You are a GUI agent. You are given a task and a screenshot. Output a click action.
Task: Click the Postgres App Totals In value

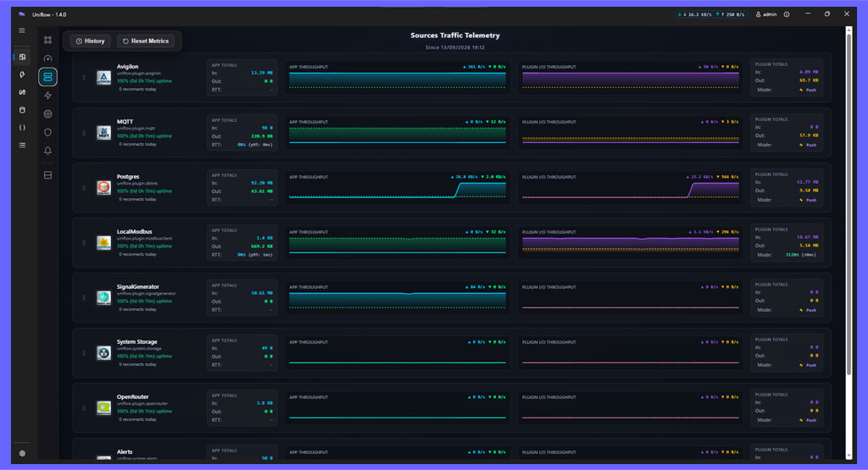(261, 183)
